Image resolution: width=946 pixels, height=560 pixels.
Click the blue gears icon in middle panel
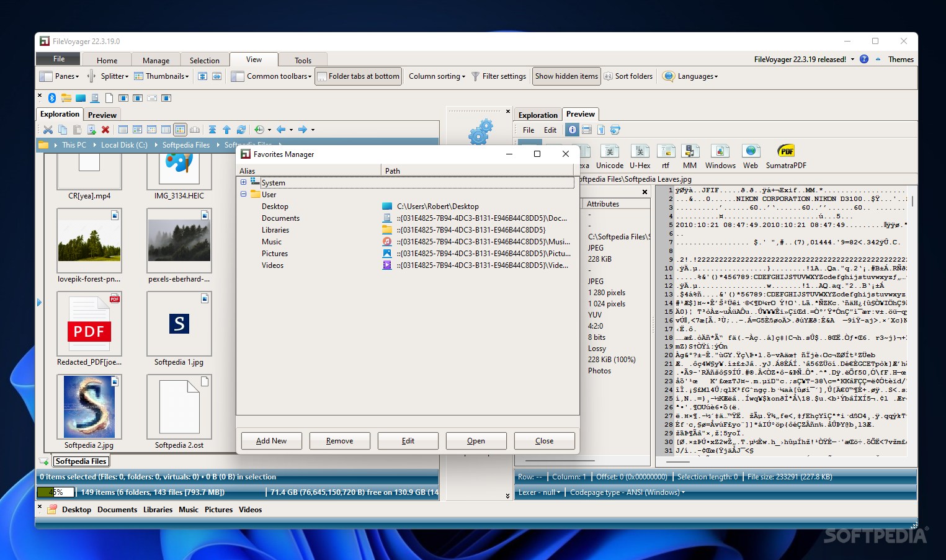(x=480, y=131)
